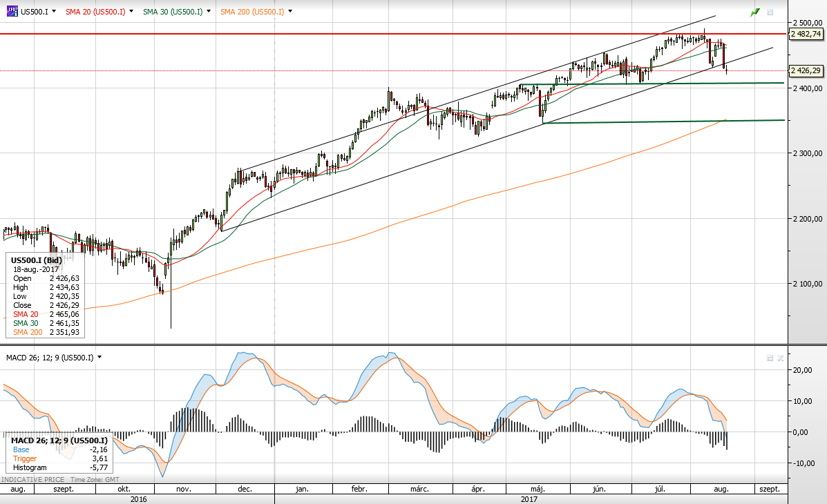This screenshot has width=827, height=504.
Task: Click the 2 200,00 price axis label
Action: 808,219
